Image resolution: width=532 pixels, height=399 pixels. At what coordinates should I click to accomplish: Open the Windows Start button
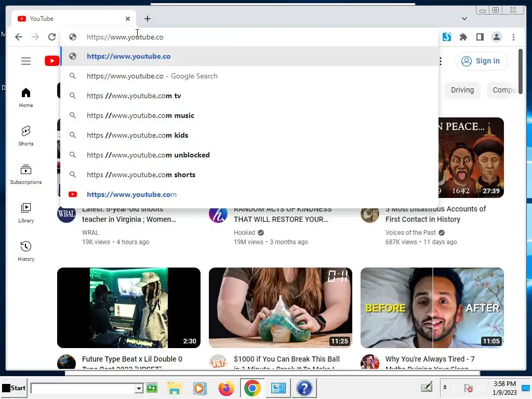tap(14, 388)
